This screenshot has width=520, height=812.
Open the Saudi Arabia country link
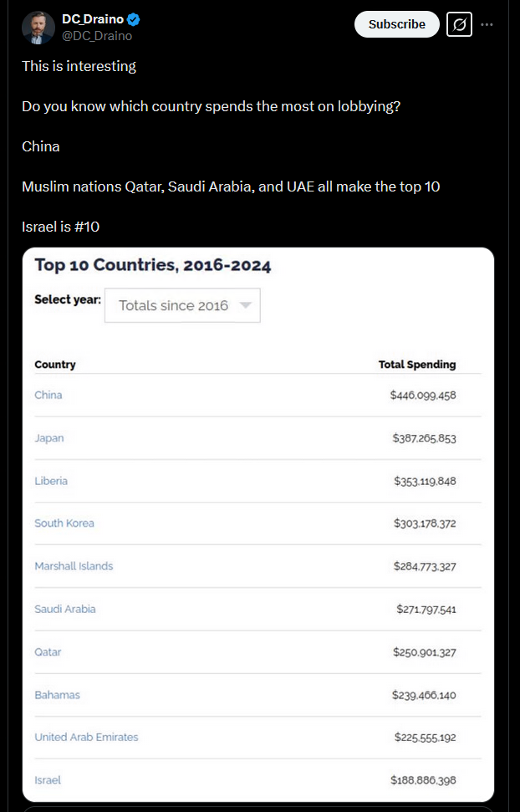tap(64, 609)
